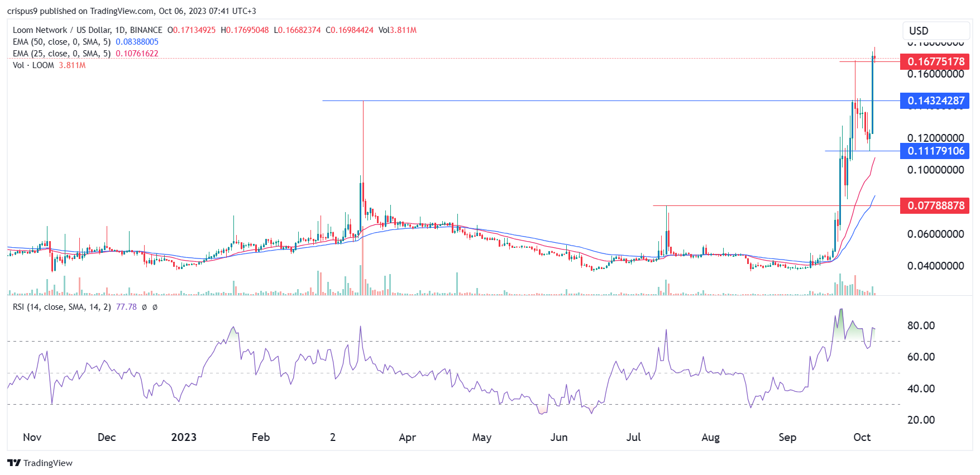This screenshot has width=980, height=475.
Task: Click the 20.00 RSI scale label
Action: point(921,420)
